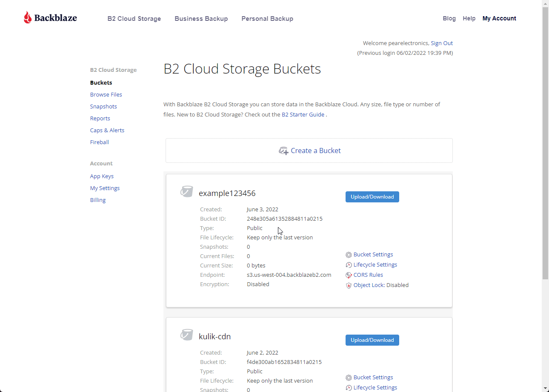Click Bucket ID 248e305a61352884811a0215

pos(285,219)
